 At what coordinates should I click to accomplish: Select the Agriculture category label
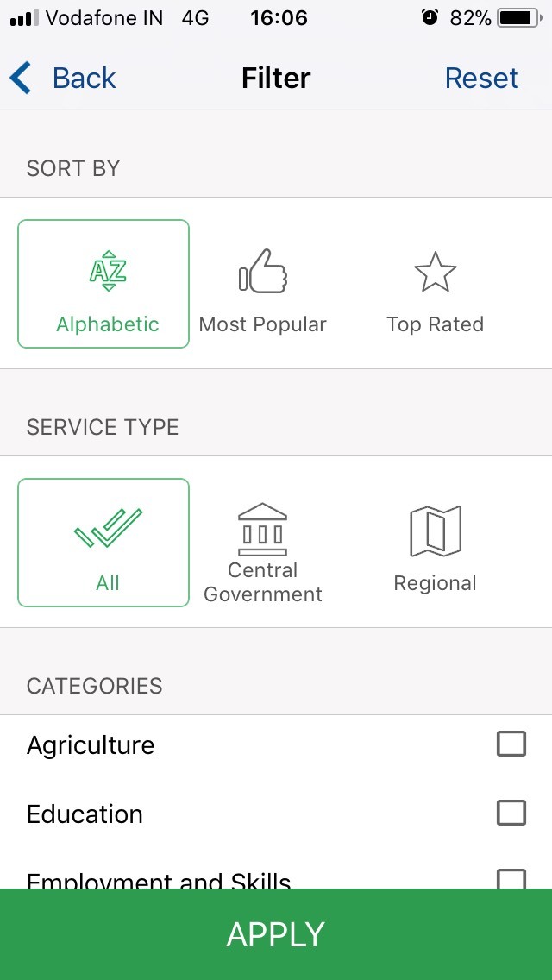(x=91, y=745)
